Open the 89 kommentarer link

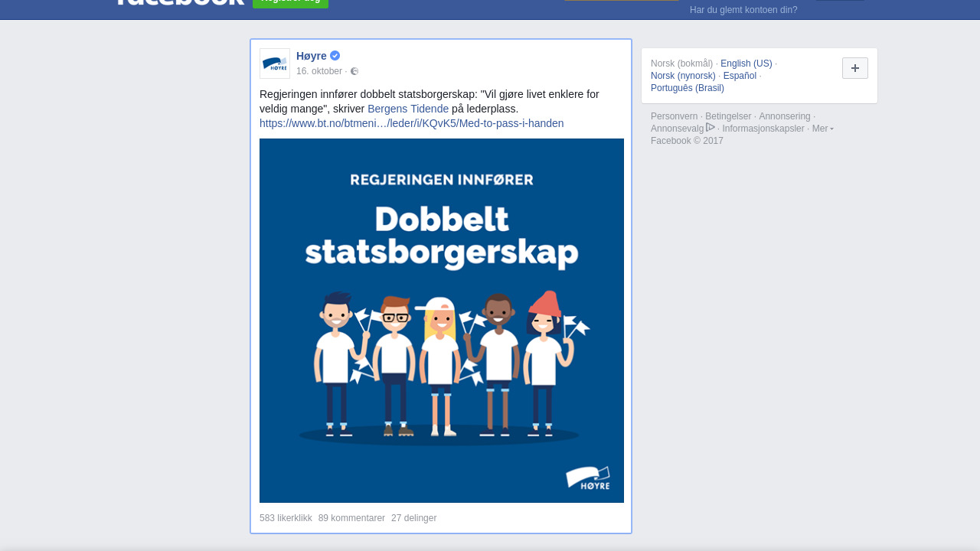[x=351, y=518]
